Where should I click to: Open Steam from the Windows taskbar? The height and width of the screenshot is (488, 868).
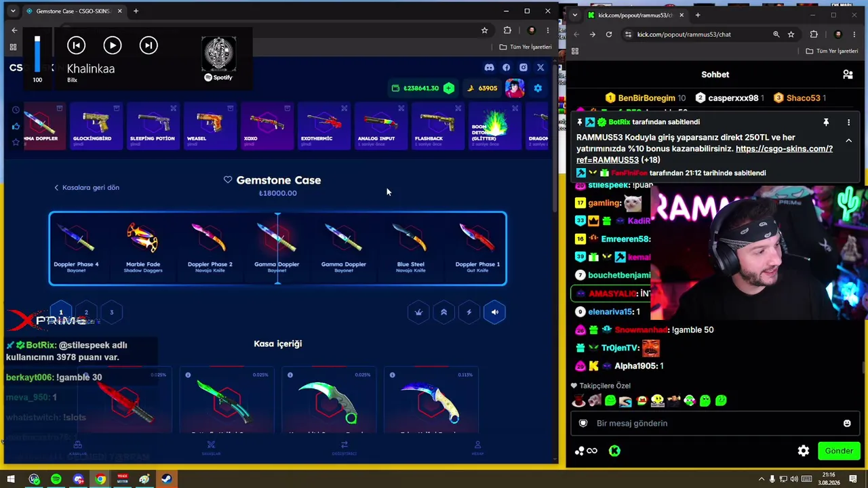click(x=166, y=479)
